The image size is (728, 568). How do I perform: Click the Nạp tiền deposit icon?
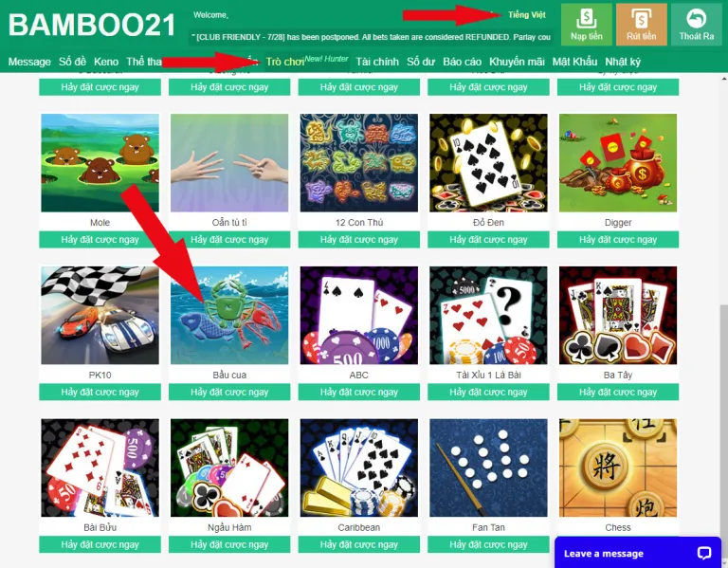(587, 24)
